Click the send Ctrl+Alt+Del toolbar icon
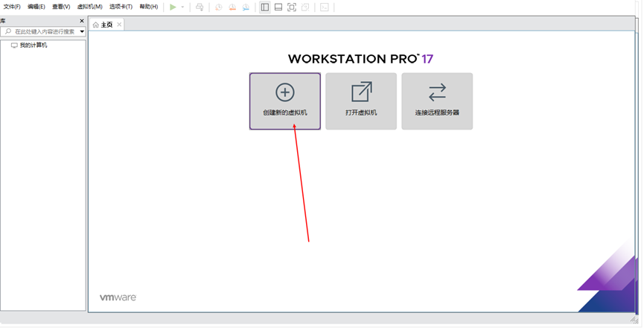 [x=200, y=7]
